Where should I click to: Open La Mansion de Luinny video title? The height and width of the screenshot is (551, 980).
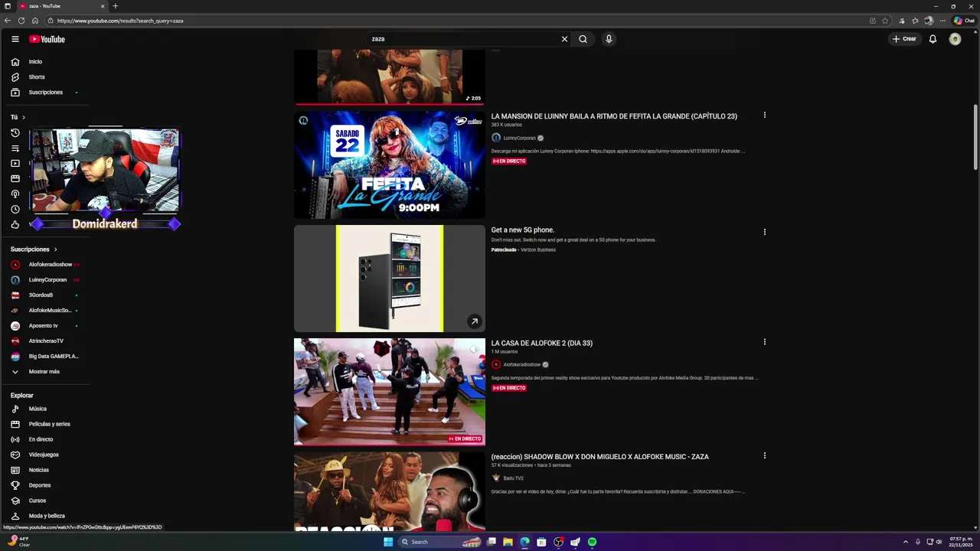[x=614, y=116]
